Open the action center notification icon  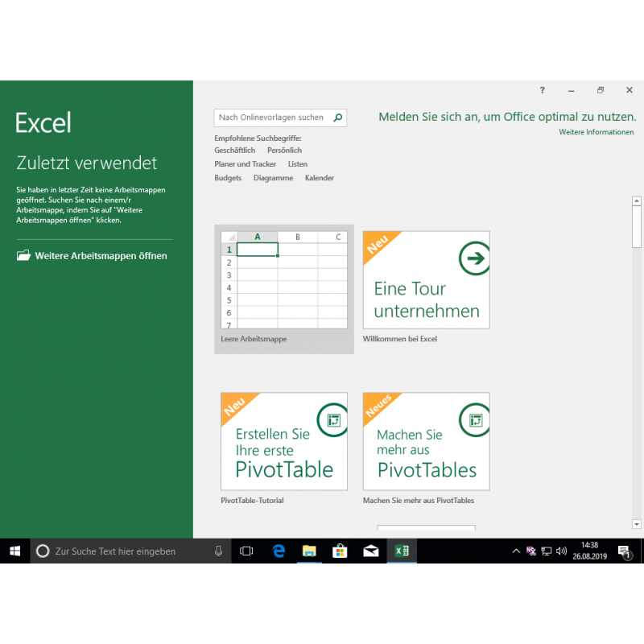point(625,551)
